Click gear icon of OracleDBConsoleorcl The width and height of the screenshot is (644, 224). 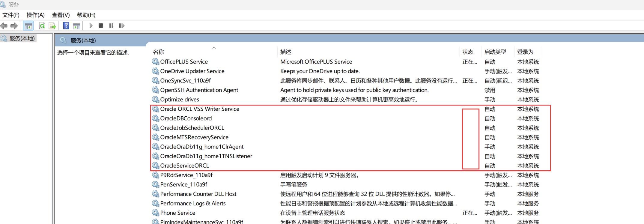(x=155, y=118)
